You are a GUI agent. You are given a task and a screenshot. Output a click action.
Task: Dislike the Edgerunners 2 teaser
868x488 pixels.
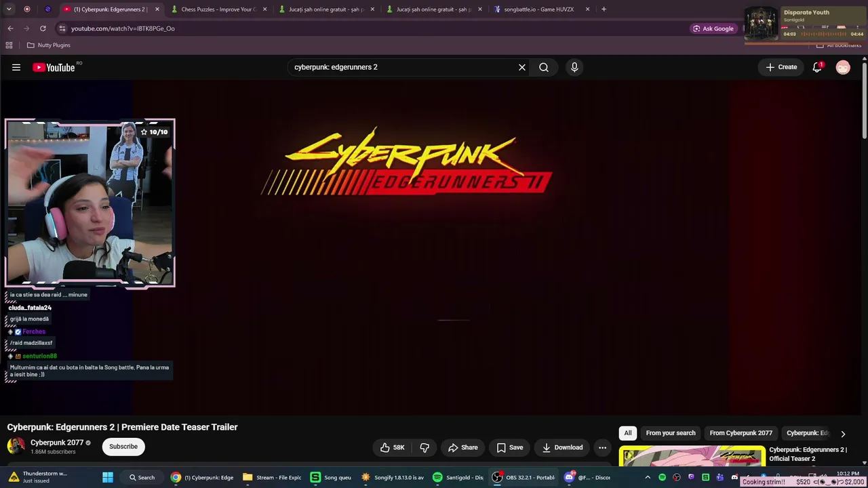[425, 447]
